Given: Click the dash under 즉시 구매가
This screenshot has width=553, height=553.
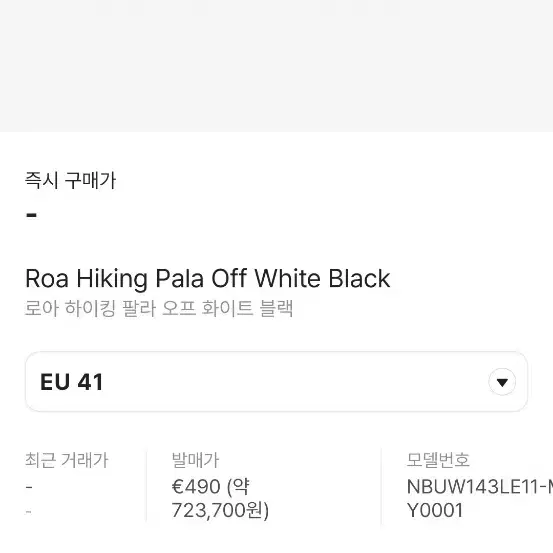Looking at the screenshot, I should pos(32,215).
